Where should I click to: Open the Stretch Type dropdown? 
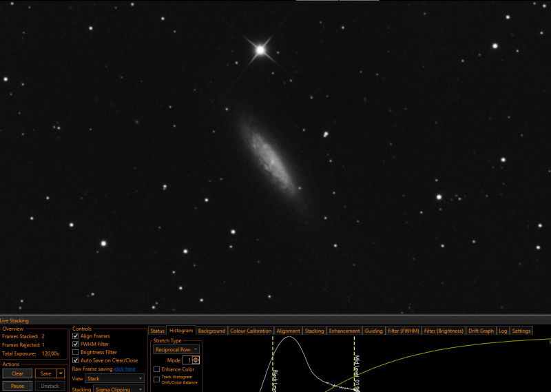point(176,349)
